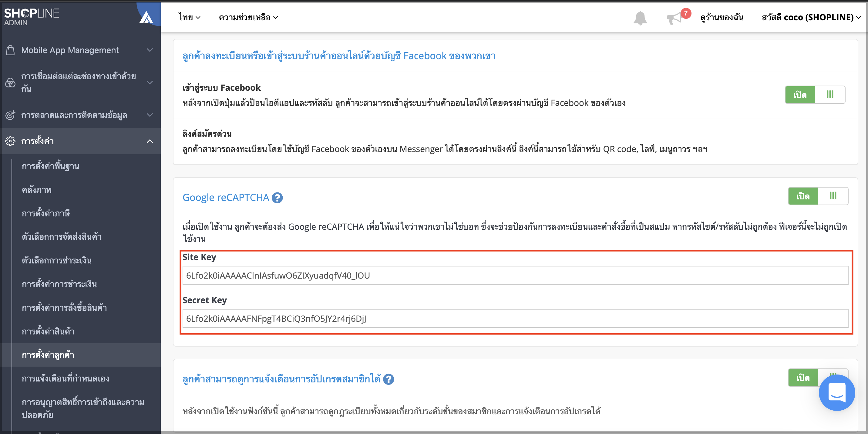Open the ไทย language dropdown

[189, 17]
